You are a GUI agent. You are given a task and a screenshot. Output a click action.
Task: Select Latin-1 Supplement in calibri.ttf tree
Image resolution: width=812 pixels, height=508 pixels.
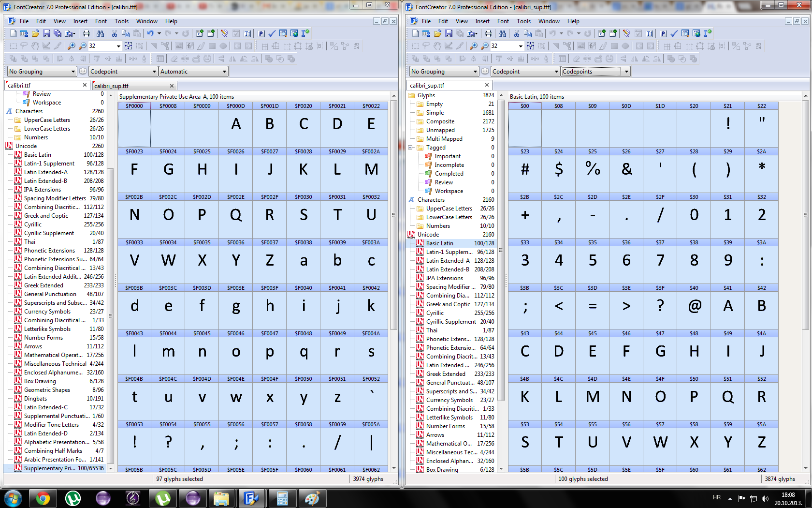[x=49, y=164]
